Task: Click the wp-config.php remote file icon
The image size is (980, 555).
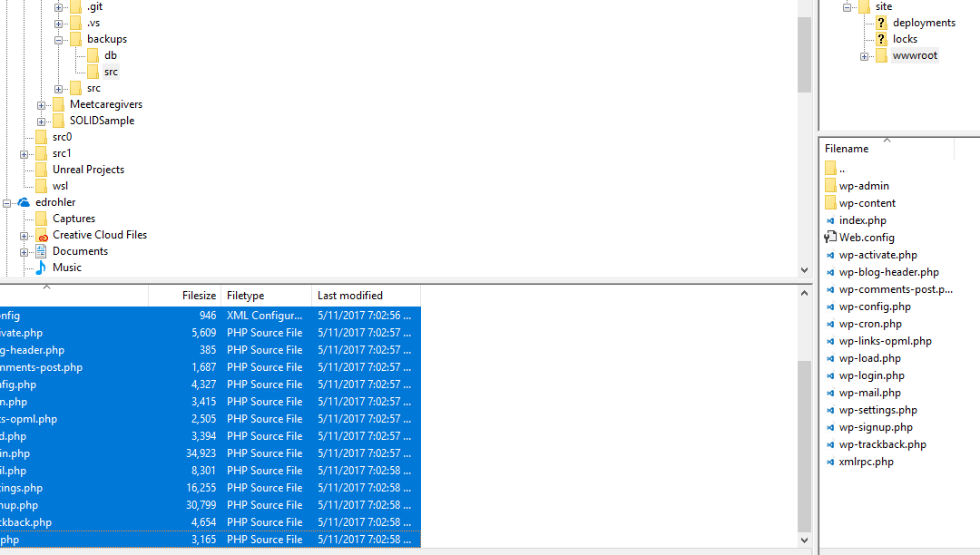Action: (x=830, y=307)
